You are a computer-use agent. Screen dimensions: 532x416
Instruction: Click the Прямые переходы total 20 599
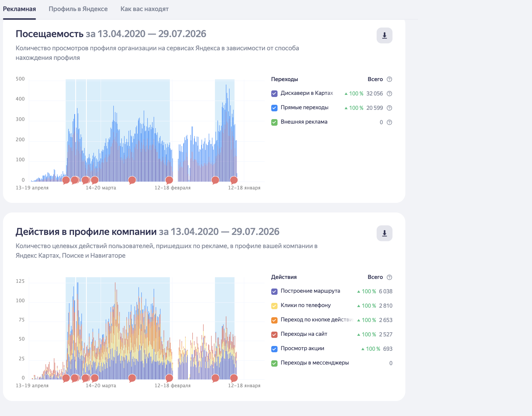tap(375, 108)
